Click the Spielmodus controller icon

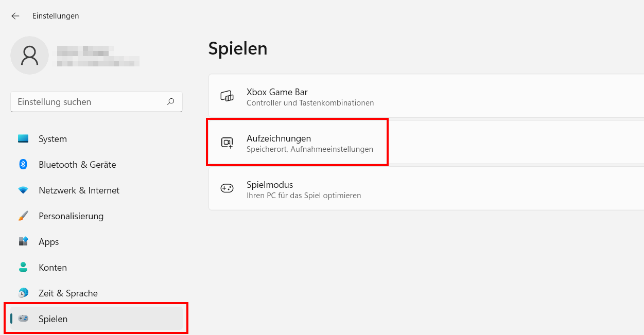(227, 189)
